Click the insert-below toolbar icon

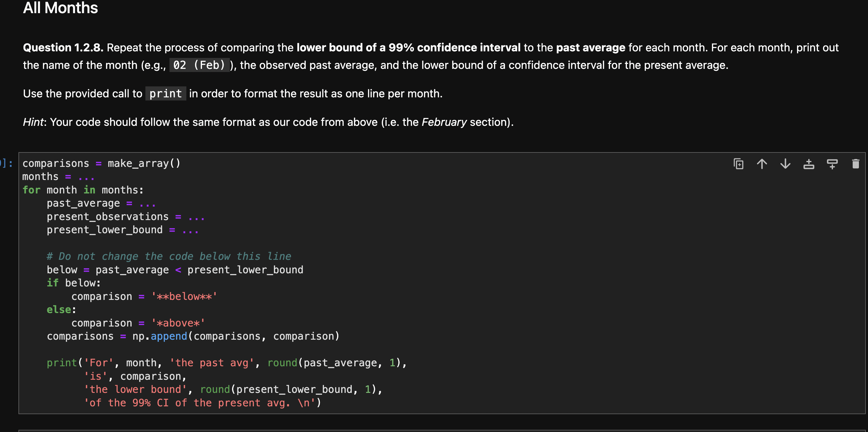832,164
